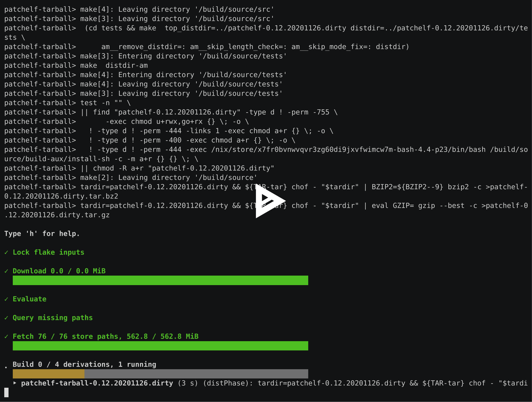Click the terminal cursor block at the bottom

click(7, 392)
